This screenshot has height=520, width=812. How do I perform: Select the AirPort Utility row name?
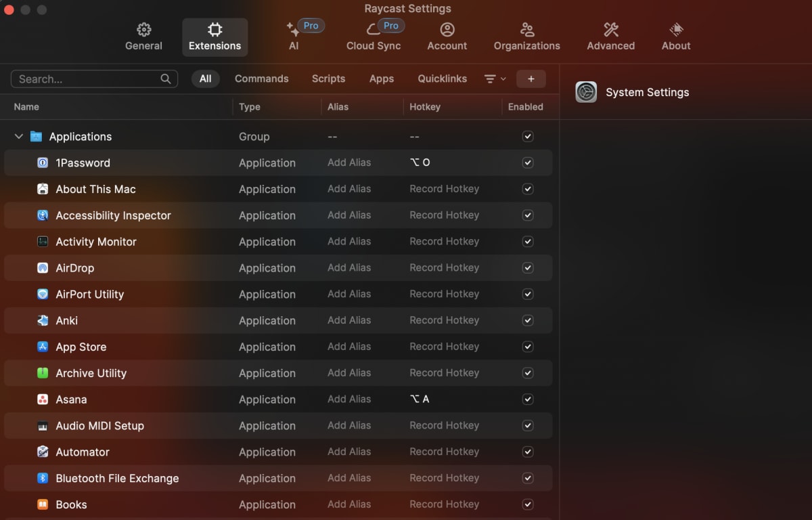pos(89,295)
